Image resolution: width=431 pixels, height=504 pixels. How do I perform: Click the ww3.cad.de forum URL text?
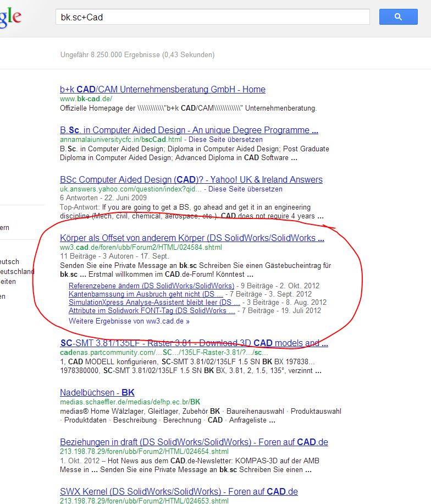(x=141, y=247)
